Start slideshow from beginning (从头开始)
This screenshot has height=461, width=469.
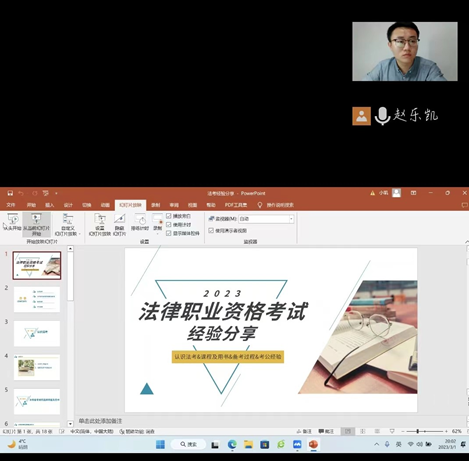[x=13, y=222]
